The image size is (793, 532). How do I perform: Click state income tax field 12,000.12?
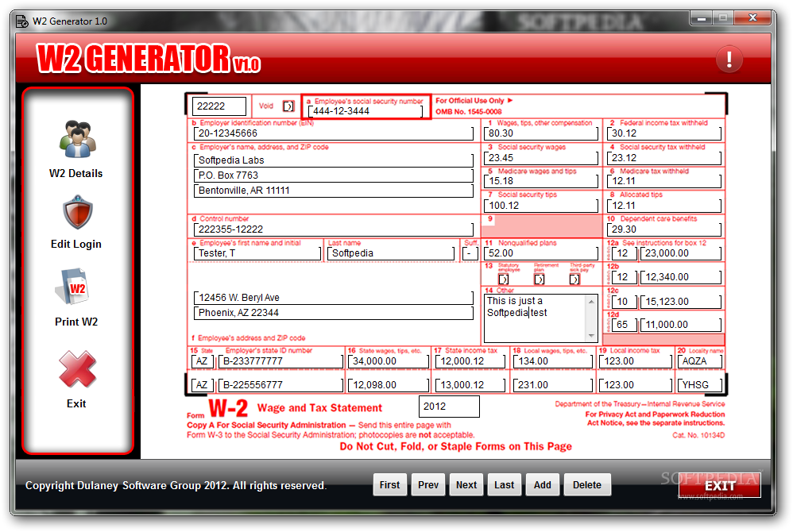[470, 361]
